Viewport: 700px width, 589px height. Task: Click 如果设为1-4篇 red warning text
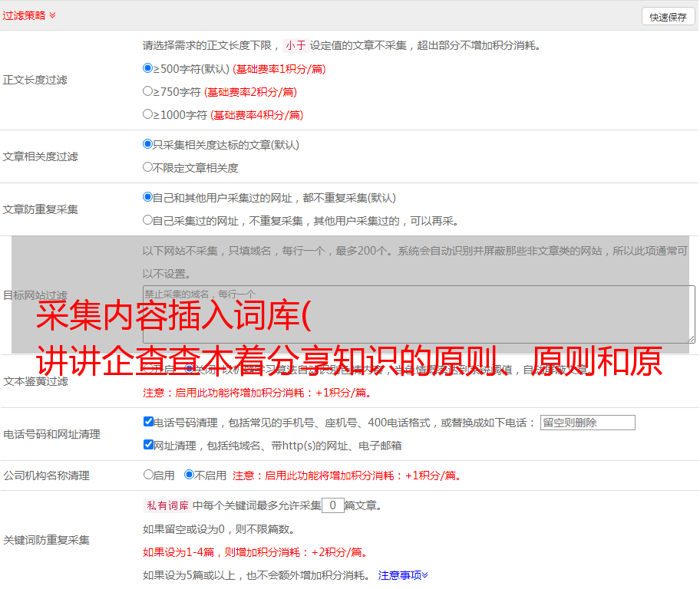point(256,552)
